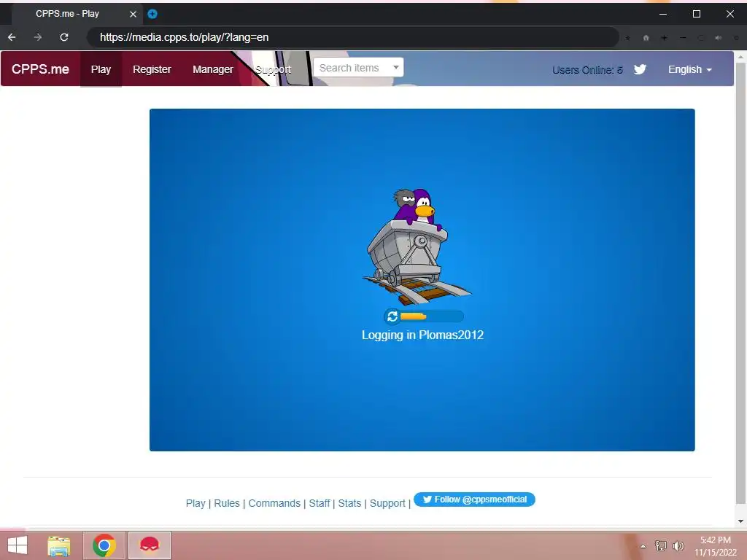
Task: Click the home icon in the toolbar
Action: pyautogui.click(x=646, y=38)
